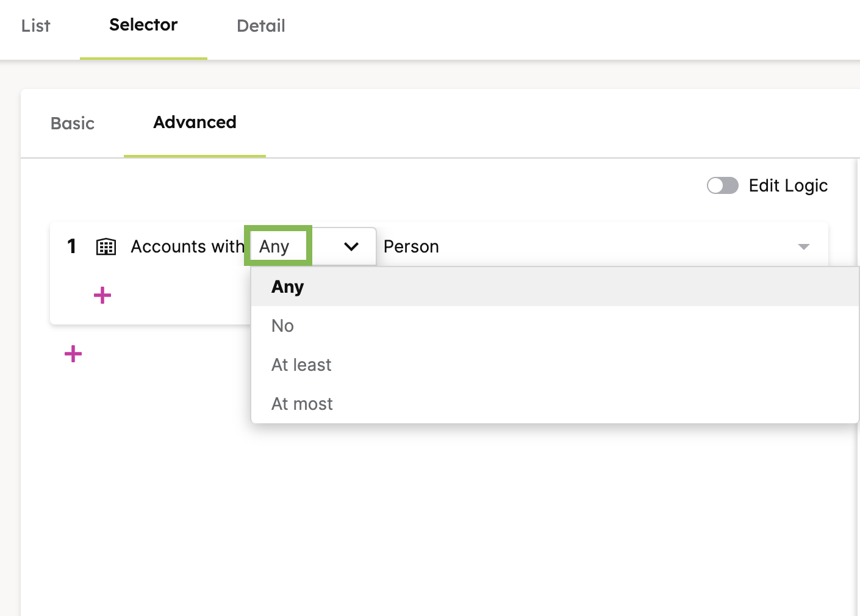Screen dimensions: 860x616
Task: Add new rule with outer plus icon
Action: 73,354
